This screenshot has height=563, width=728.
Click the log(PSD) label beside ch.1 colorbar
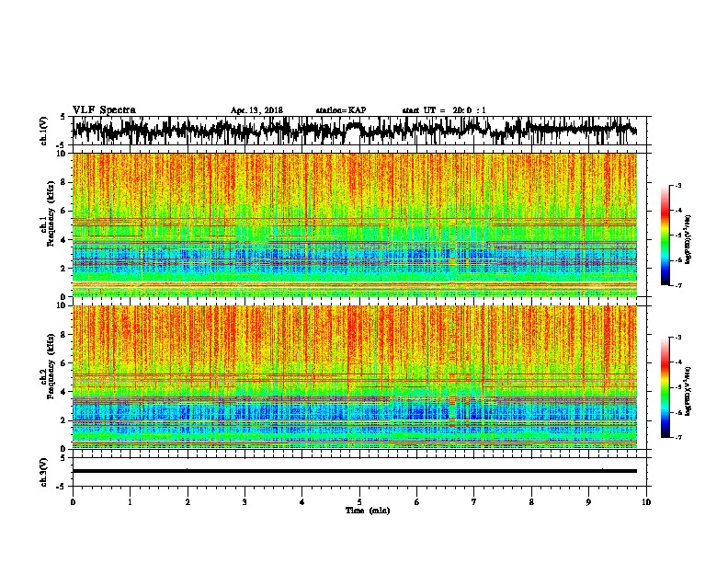coord(688,240)
